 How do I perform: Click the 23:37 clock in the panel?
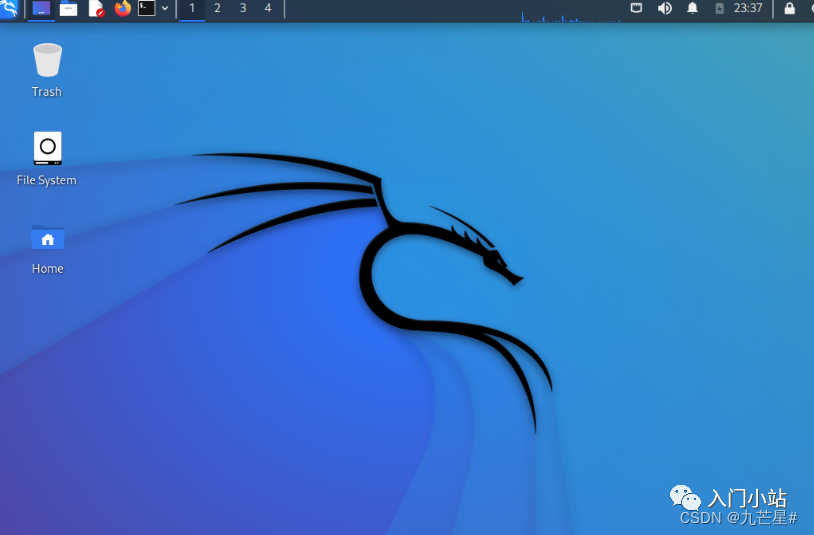point(748,9)
